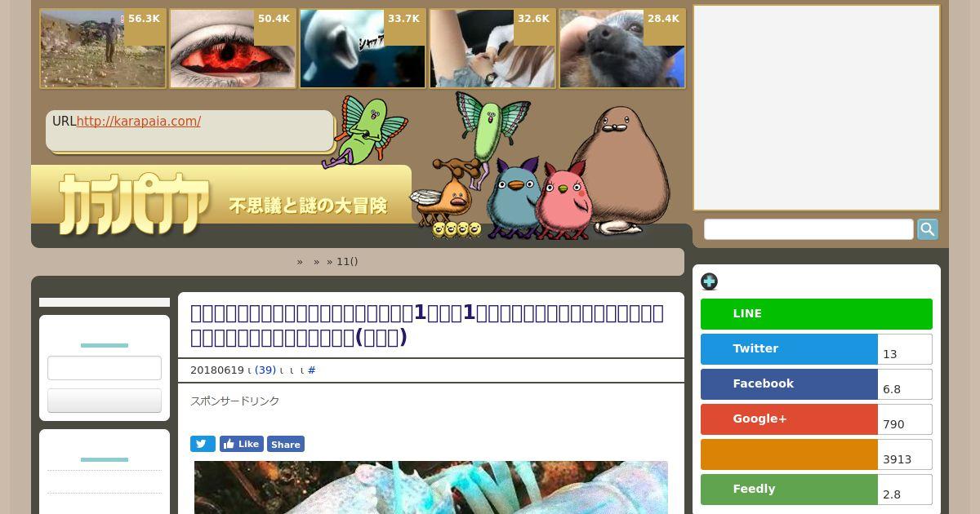The height and width of the screenshot is (514, 980).
Task: Subscribe with the Feedly button
Action: tap(789, 490)
